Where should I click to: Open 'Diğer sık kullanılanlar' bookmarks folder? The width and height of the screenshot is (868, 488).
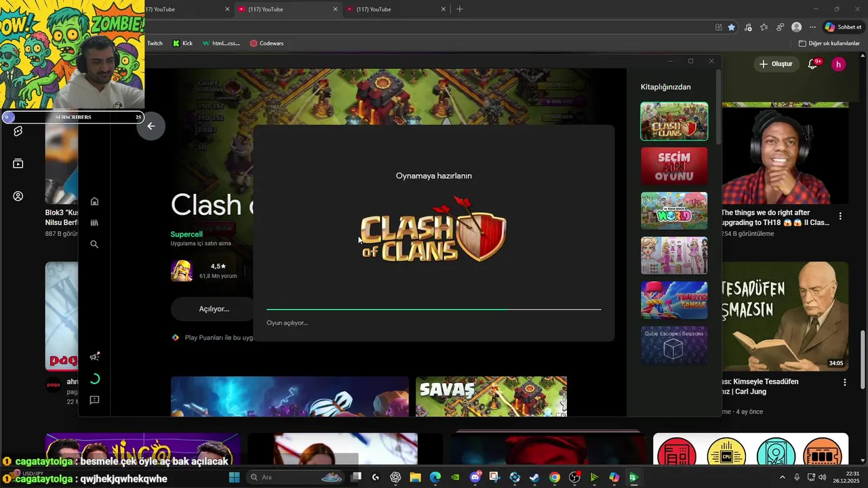[x=829, y=43]
